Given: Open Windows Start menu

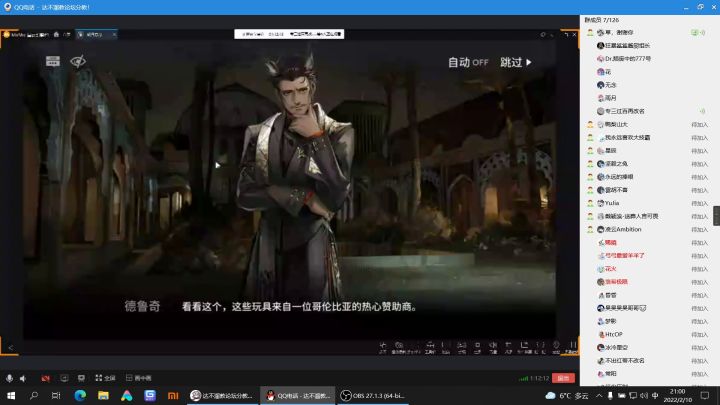Looking at the screenshot, I should coord(11,395).
